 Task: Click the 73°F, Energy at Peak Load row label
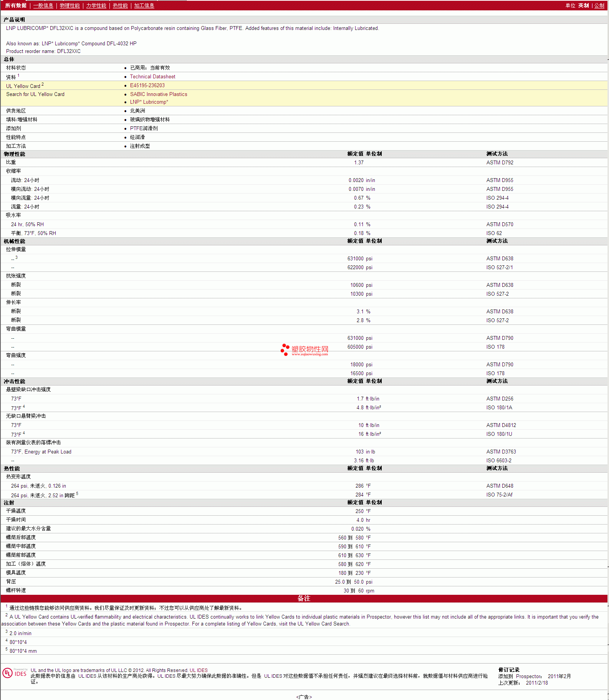pos(41,452)
